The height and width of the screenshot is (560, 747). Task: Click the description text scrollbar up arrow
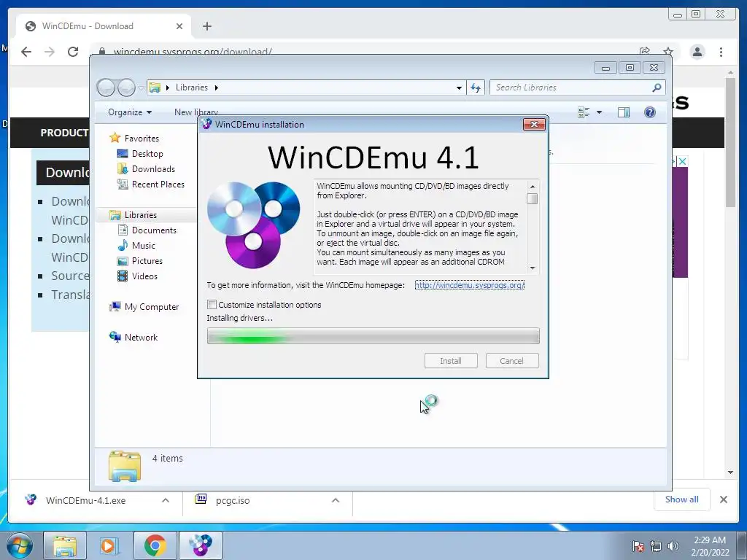533,186
